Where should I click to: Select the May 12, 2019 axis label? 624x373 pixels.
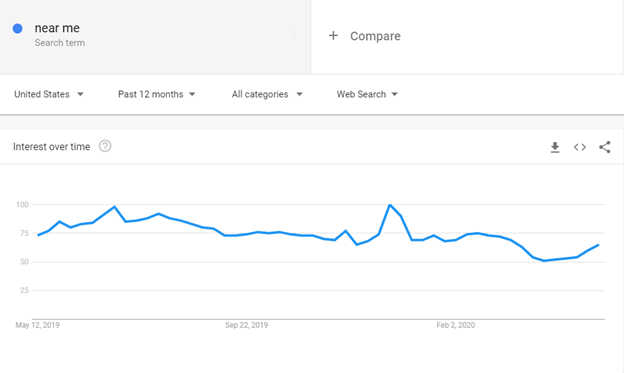(37, 325)
